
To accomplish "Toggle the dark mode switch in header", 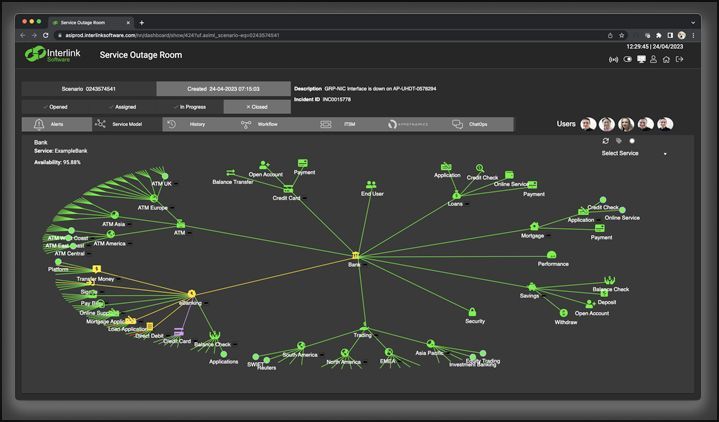I will (628, 59).
